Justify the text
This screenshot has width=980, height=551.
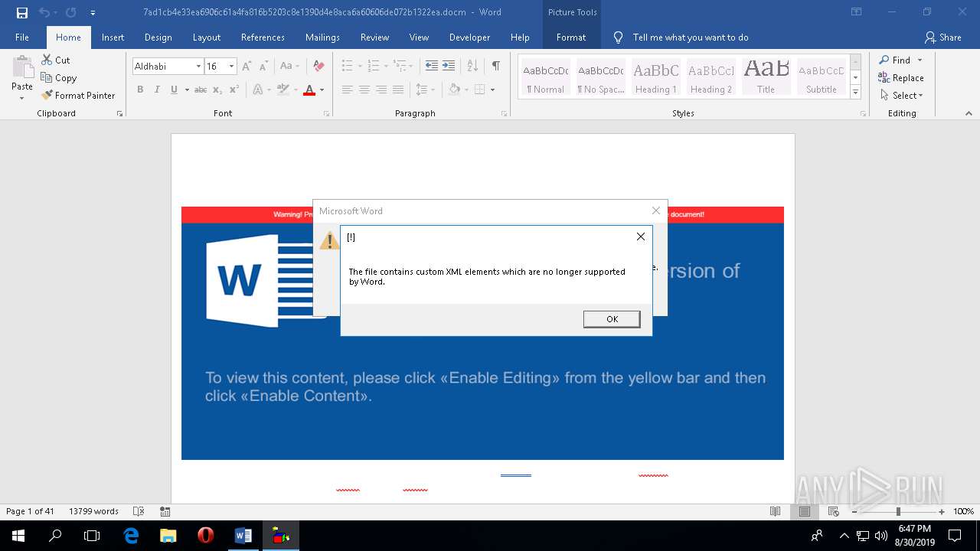click(x=397, y=90)
